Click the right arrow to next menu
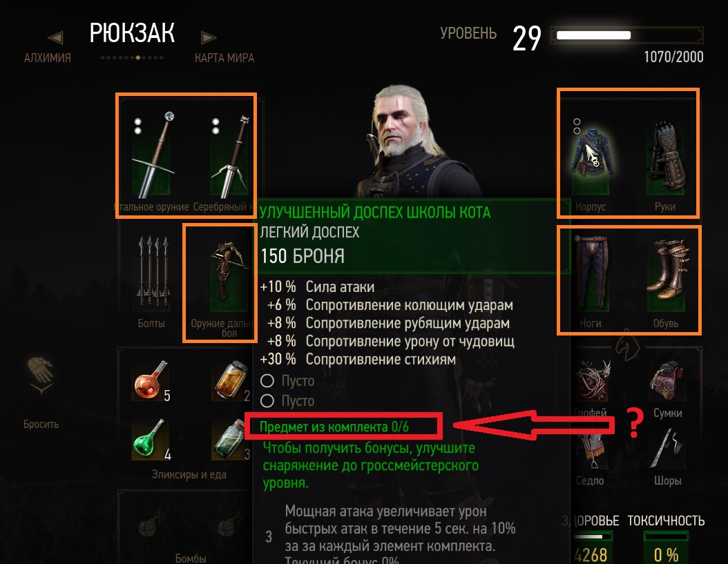This screenshot has height=564, width=728. 207,37
